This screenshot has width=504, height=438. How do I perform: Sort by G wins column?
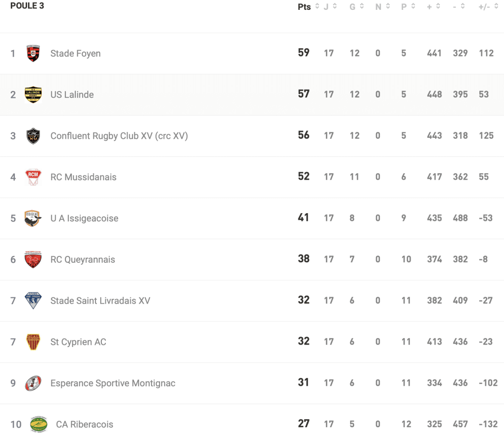(x=362, y=6)
